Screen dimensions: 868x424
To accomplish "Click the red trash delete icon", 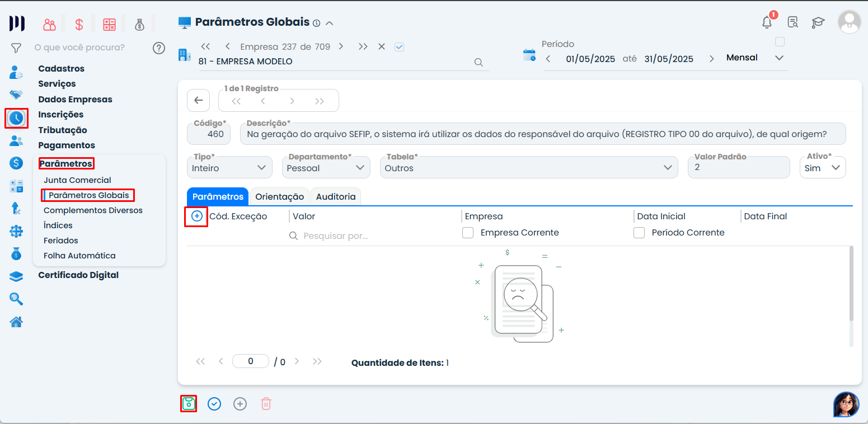I will coord(266,403).
